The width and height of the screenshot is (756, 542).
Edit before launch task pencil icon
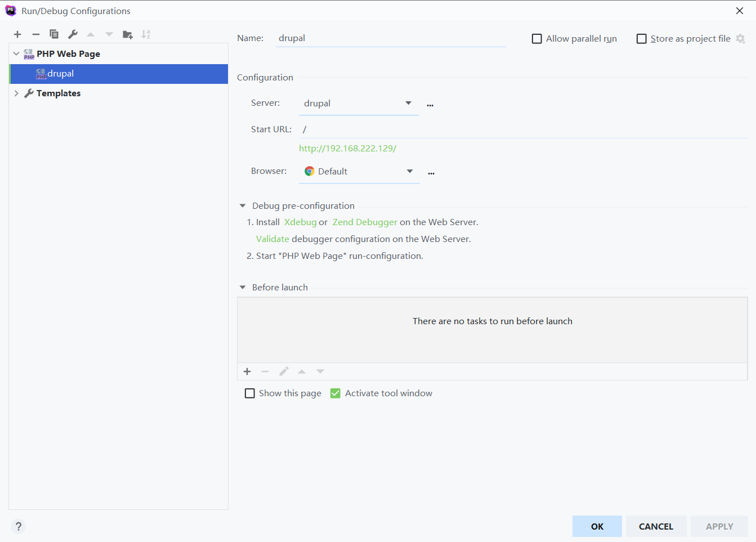[x=284, y=371]
